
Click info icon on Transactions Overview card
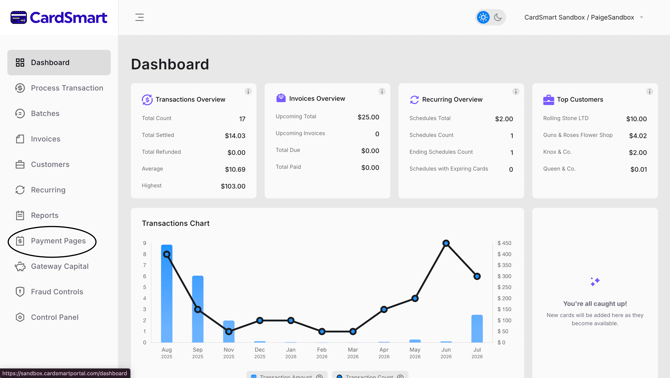pyautogui.click(x=248, y=91)
